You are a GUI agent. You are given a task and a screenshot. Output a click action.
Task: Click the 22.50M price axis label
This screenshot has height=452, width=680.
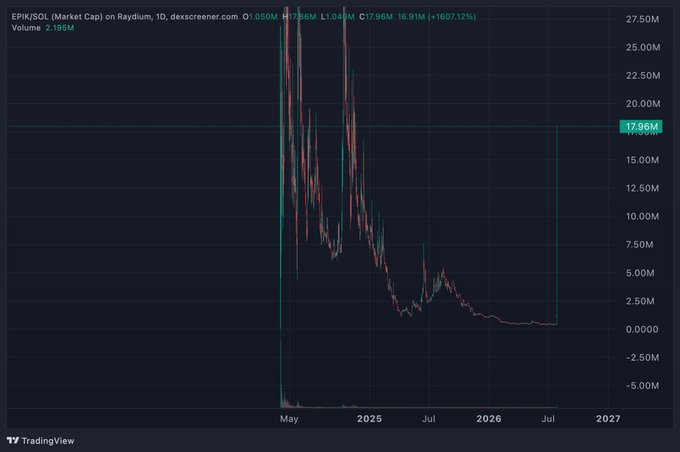(x=643, y=75)
